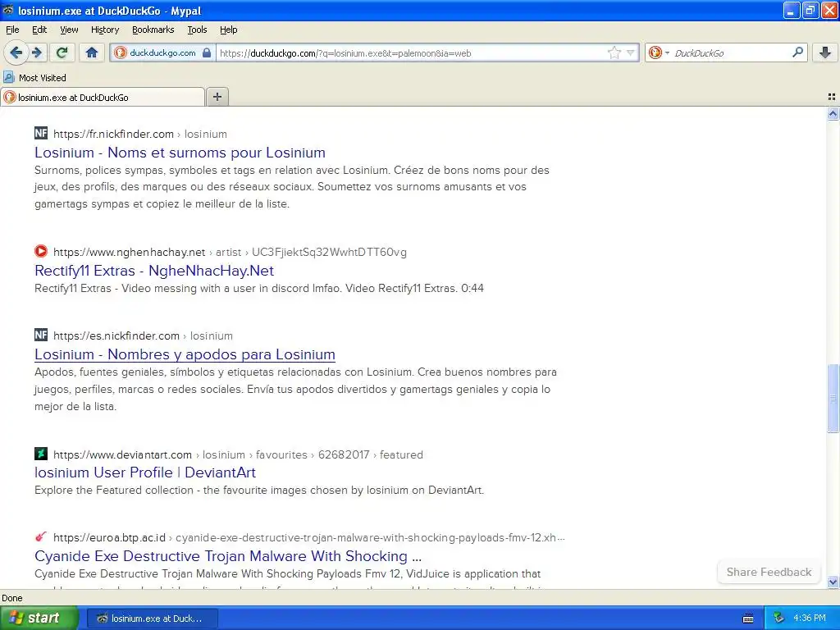Click the scrollbar up arrow
The height and width of the screenshot is (630, 840).
tap(833, 113)
